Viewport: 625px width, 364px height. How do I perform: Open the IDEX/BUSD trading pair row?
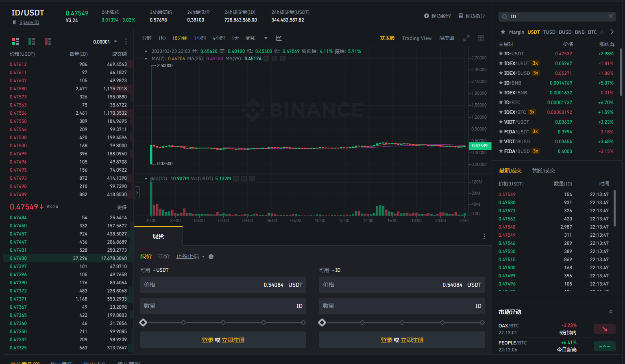(556, 73)
